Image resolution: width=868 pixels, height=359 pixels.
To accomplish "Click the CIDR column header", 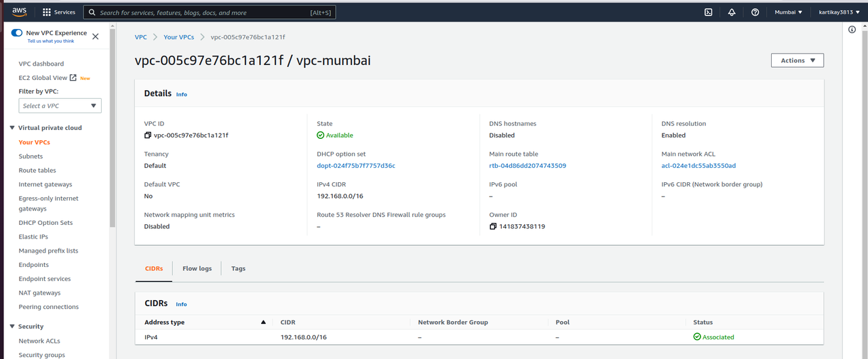I will coord(288,322).
